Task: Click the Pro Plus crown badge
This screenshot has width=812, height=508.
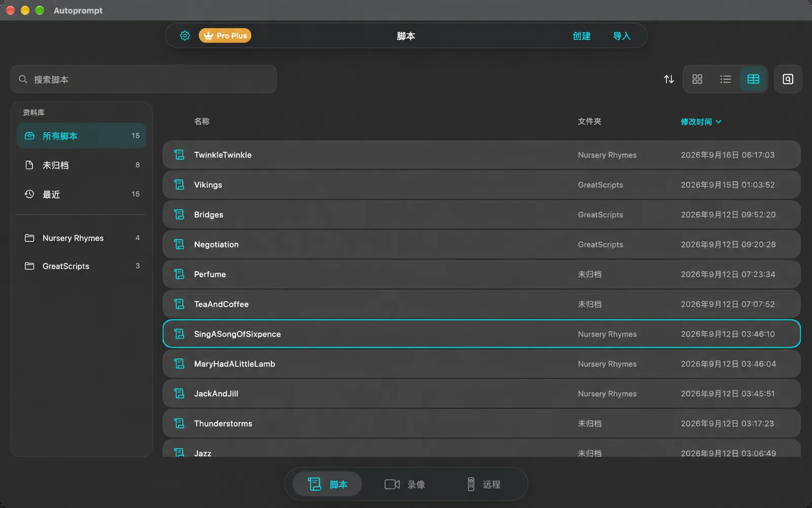Action: pos(225,36)
